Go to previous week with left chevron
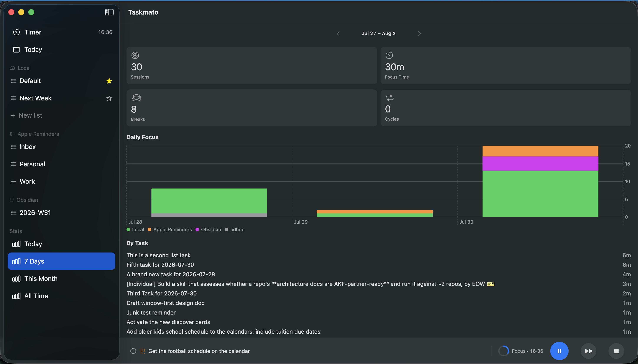Image resolution: width=638 pixels, height=364 pixels. [x=338, y=33]
